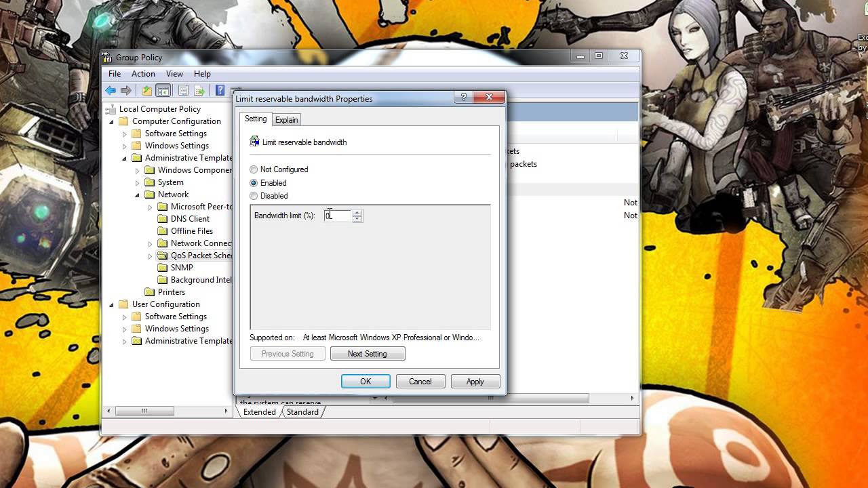Expand the System node
868x488 pixels.
[137, 183]
